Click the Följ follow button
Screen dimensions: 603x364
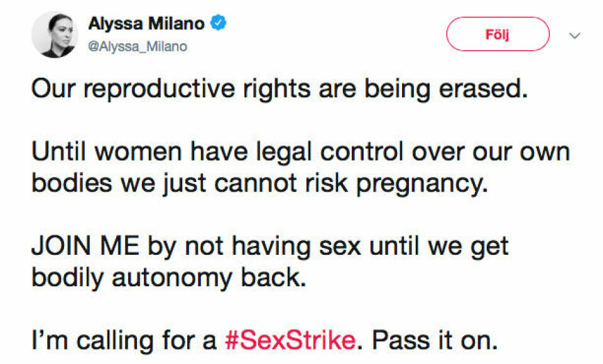(497, 34)
